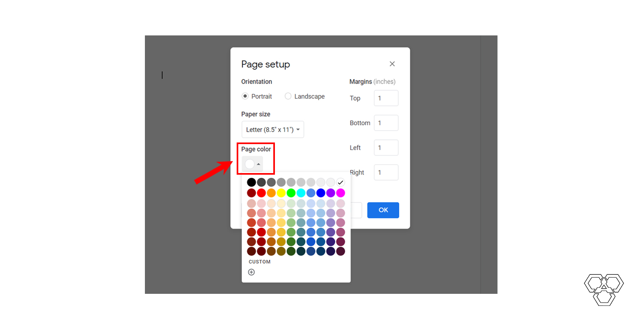Choose the bright red swatch

tap(262, 193)
